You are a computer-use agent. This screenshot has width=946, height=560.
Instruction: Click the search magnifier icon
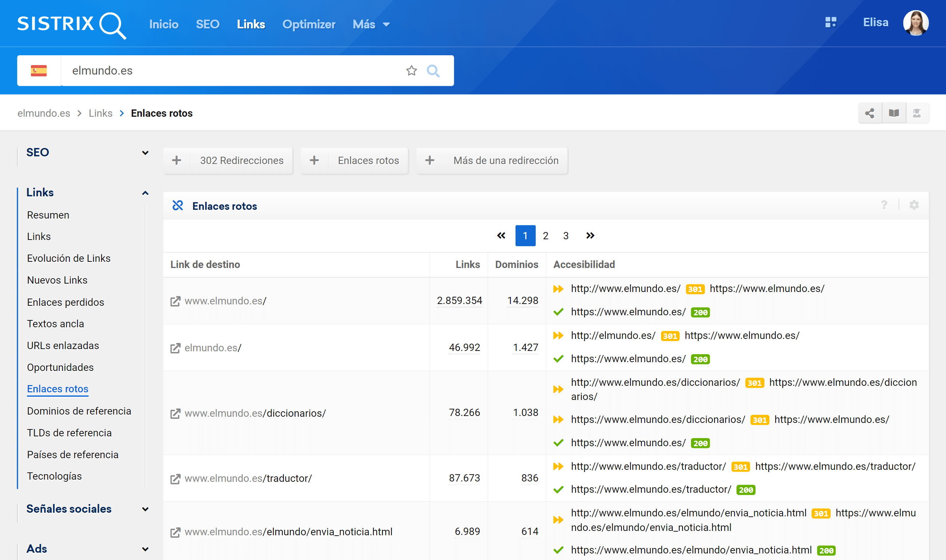(x=433, y=71)
